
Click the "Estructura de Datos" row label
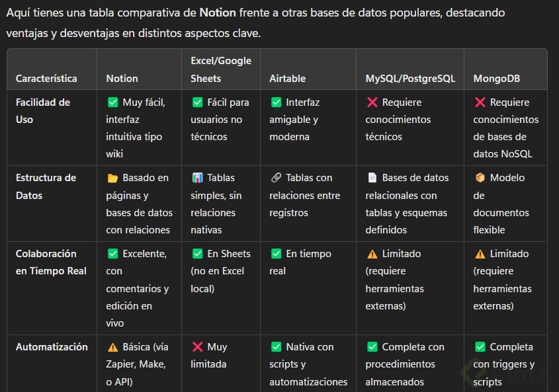[x=46, y=186]
